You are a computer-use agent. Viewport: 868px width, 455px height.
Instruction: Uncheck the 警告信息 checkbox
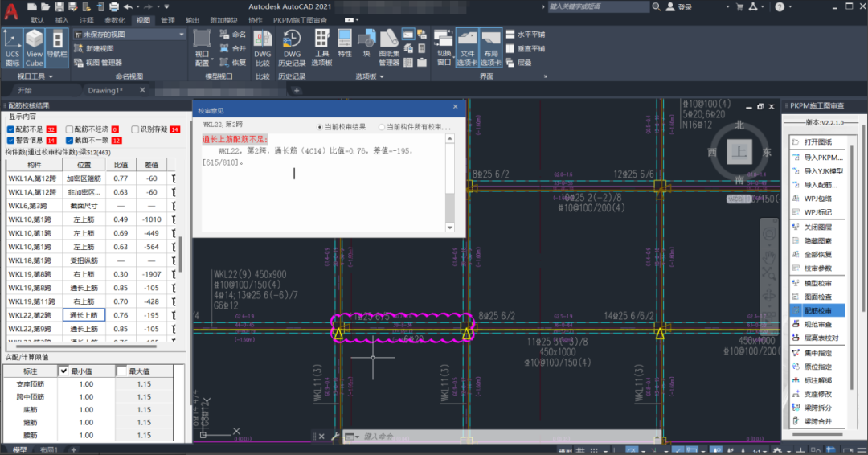[x=10, y=141]
